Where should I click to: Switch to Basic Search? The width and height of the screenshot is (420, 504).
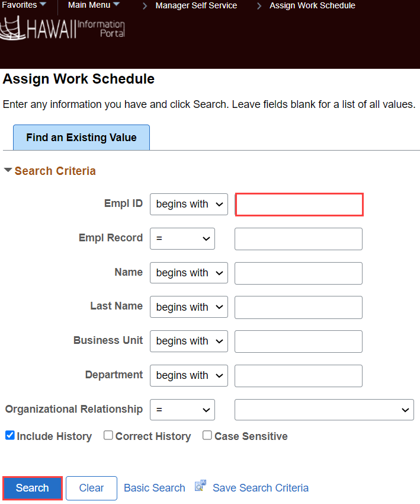pyautogui.click(x=154, y=487)
